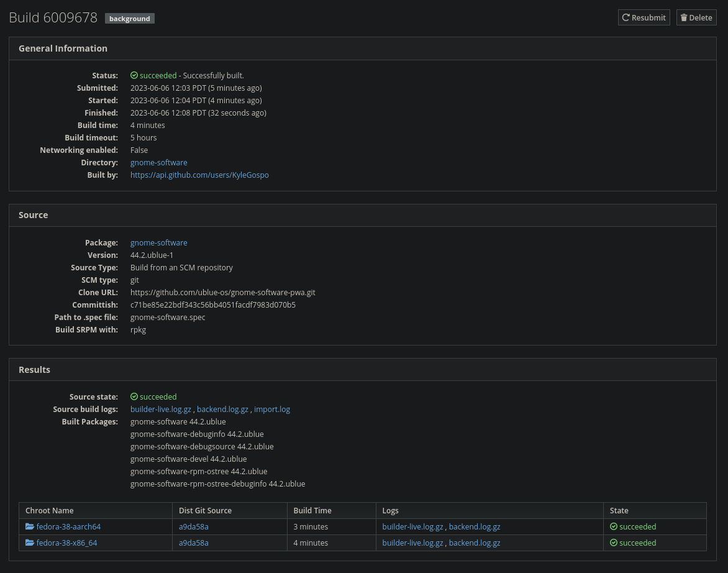Open a9da58a dist git source for x86_64

(194, 543)
